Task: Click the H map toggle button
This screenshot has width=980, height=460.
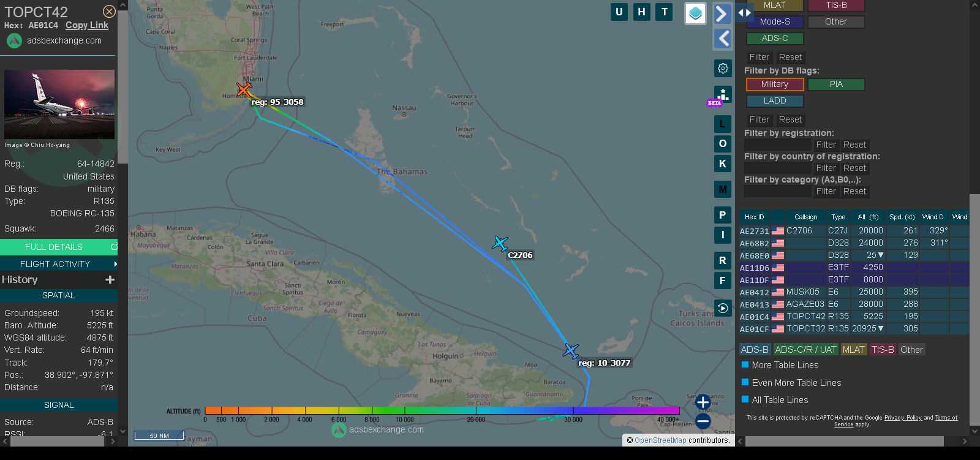Action: click(642, 12)
